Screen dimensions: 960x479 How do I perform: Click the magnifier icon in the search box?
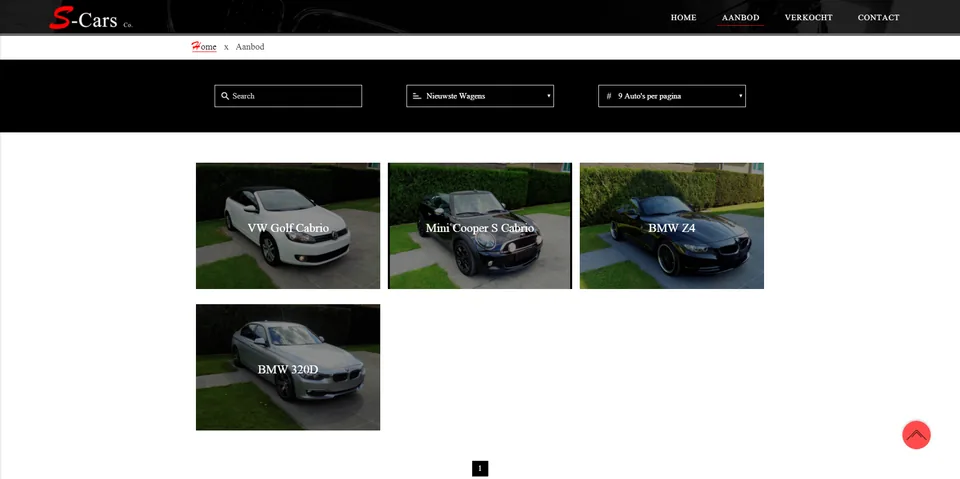click(x=225, y=96)
